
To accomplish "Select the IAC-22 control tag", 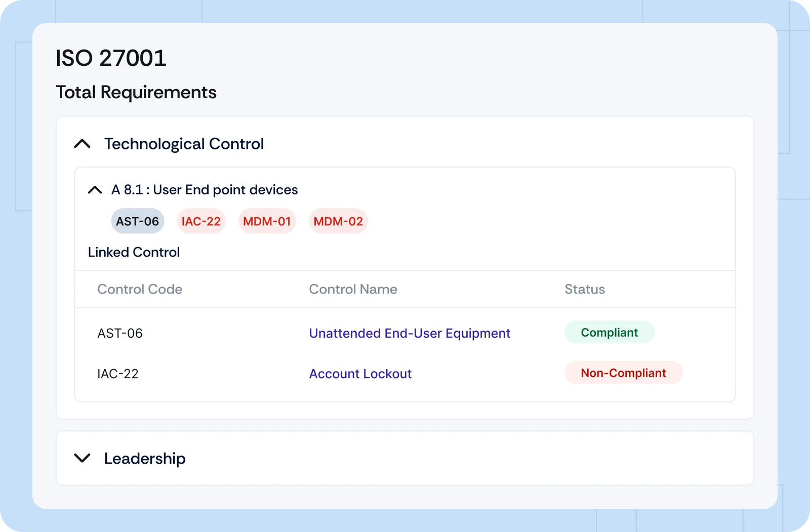I will pos(201,221).
